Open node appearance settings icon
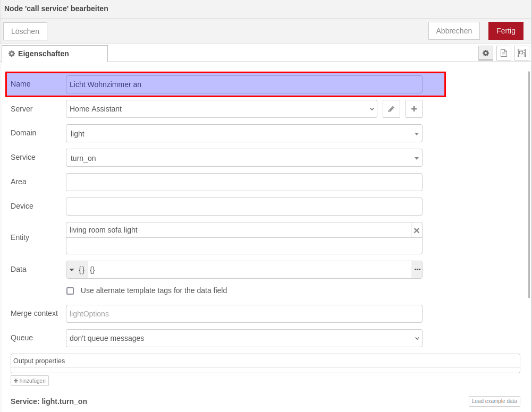The width and height of the screenshot is (532, 412). (521, 53)
